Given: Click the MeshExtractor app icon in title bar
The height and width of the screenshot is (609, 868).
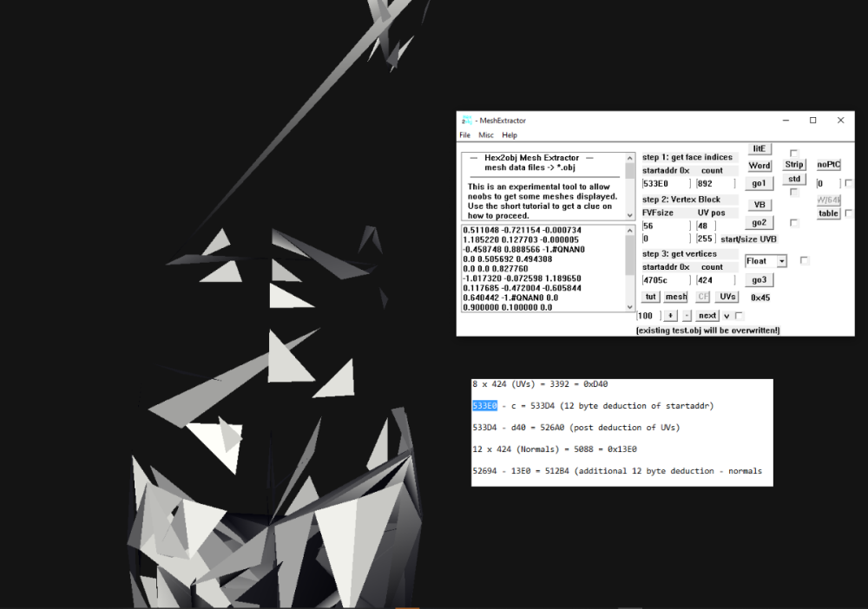Looking at the screenshot, I should 467,121.
